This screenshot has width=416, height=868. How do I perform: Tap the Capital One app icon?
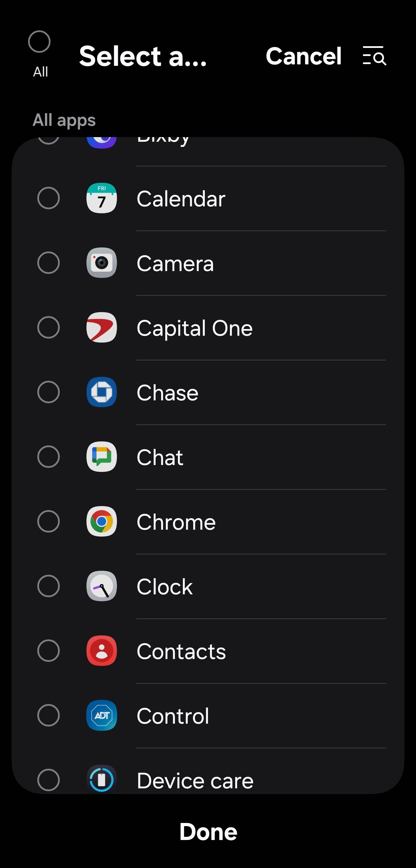(101, 328)
